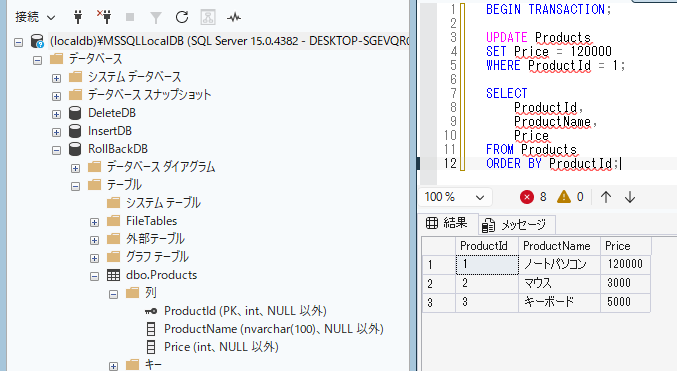677x371 pixels.
Task: Select the RollBackDB database cylinder icon
Action: pos(75,149)
